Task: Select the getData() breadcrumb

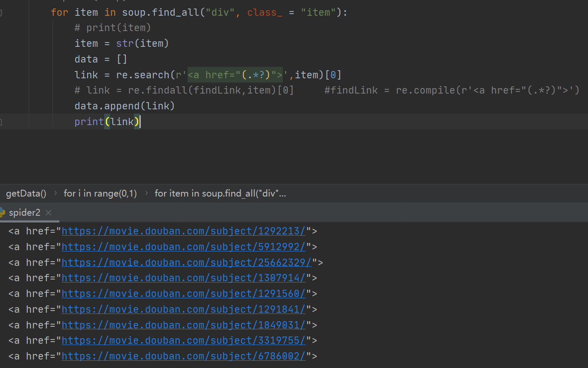Action: tap(26, 194)
